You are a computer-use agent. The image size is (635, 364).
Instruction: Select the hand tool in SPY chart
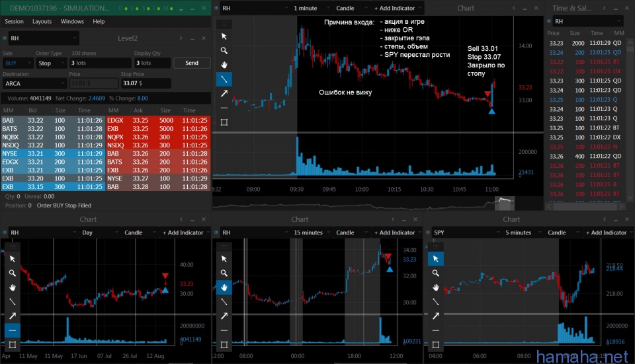(436, 287)
